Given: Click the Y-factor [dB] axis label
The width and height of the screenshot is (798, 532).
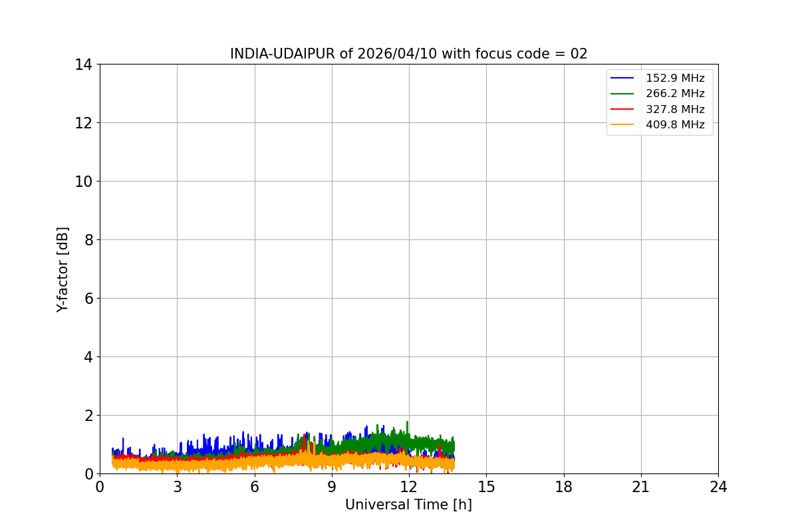Looking at the screenshot, I should point(63,269).
